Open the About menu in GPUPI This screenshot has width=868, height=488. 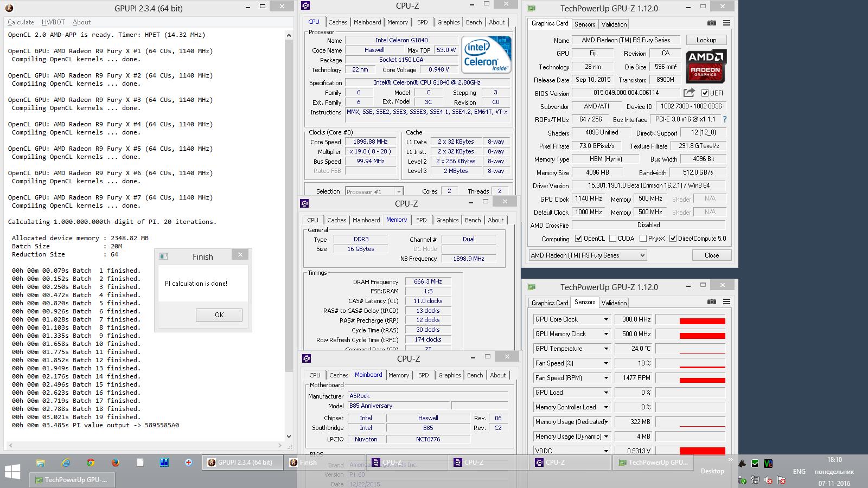[x=81, y=22]
